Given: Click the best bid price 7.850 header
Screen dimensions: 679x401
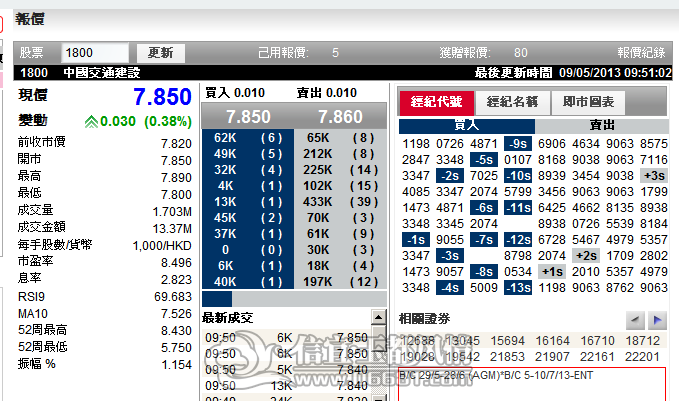Looking at the screenshot, I should point(248,117).
